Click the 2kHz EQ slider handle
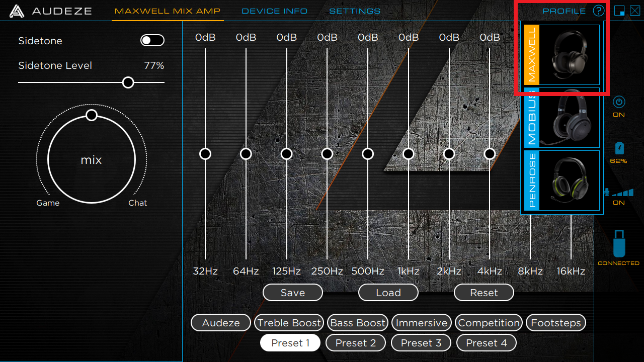Image resolution: width=644 pixels, height=362 pixels. [x=449, y=153]
